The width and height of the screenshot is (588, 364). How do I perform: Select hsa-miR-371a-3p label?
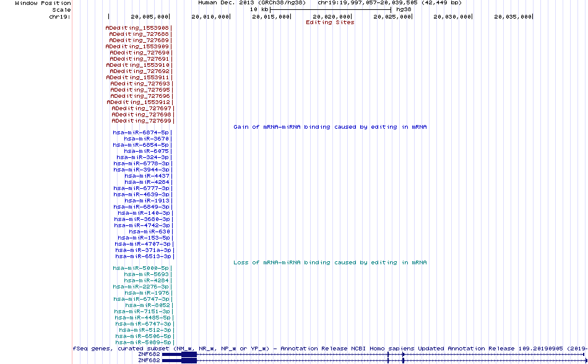click(x=143, y=250)
